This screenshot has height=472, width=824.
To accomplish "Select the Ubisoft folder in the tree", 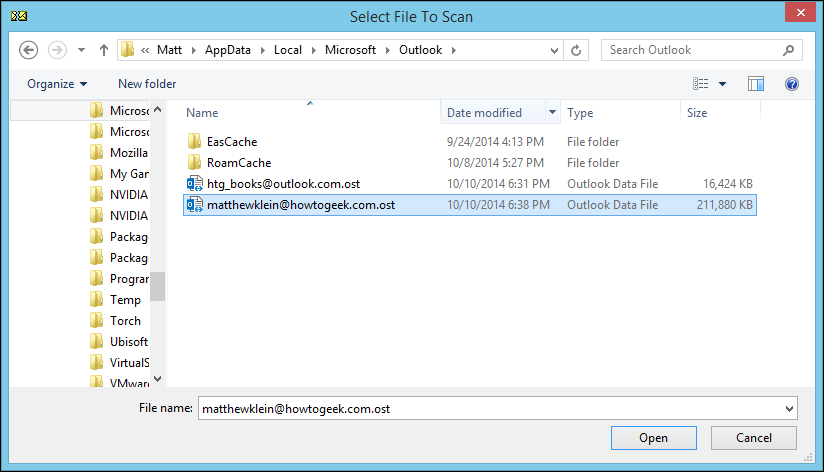I will (129, 342).
